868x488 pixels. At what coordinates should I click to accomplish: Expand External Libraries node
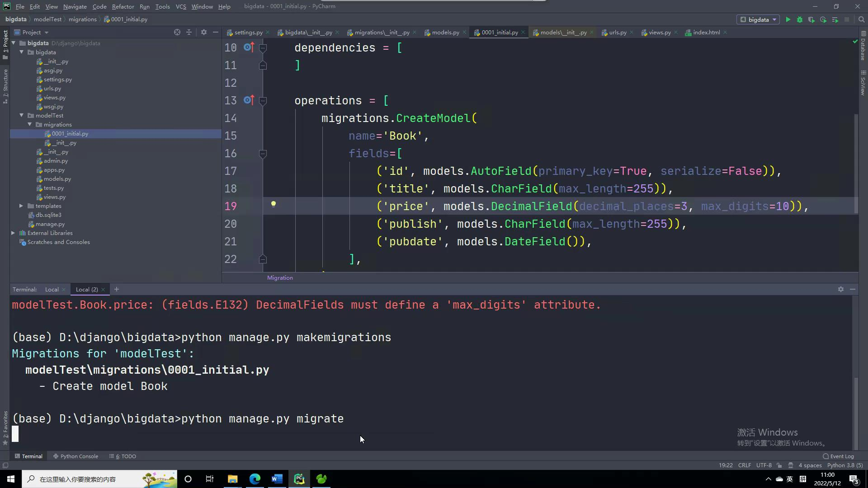(13, 233)
